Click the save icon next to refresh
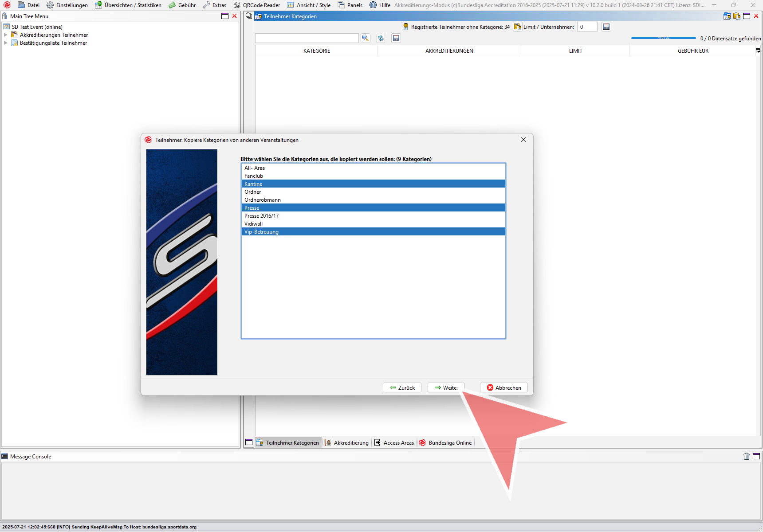Viewport: 763px width, 532px height. pos(396,38)
